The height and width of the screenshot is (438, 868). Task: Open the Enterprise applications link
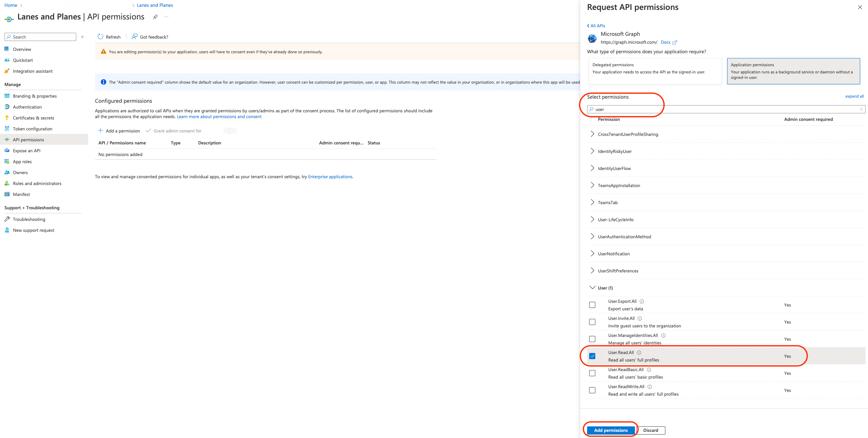pos(330,176)
